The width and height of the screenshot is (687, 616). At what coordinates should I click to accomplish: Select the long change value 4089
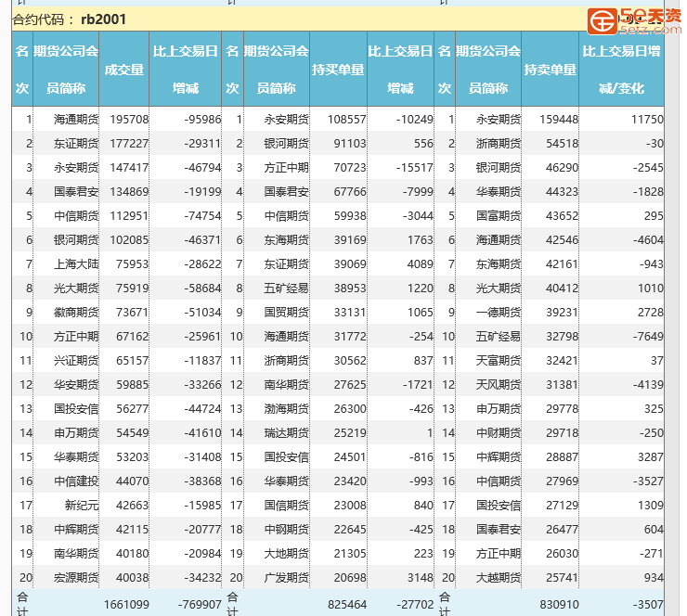[420, 264]
